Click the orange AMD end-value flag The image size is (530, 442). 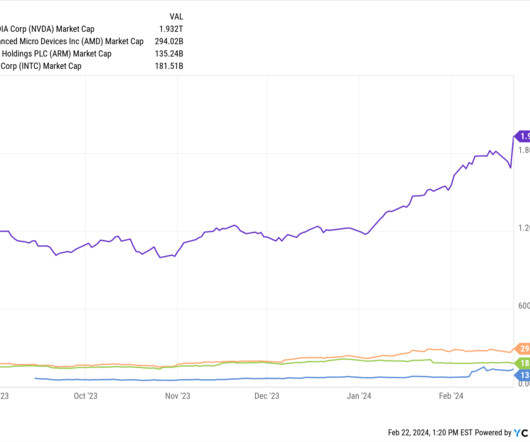522,348
